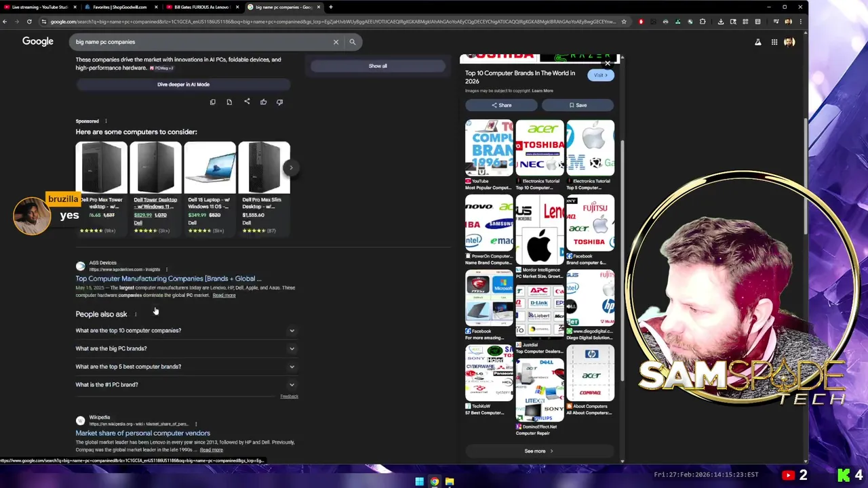This screenshot has width=868, height=488.
Task: Open Chrome's three-dot menu
Action: pyautogui.click(x=801, y=22)
